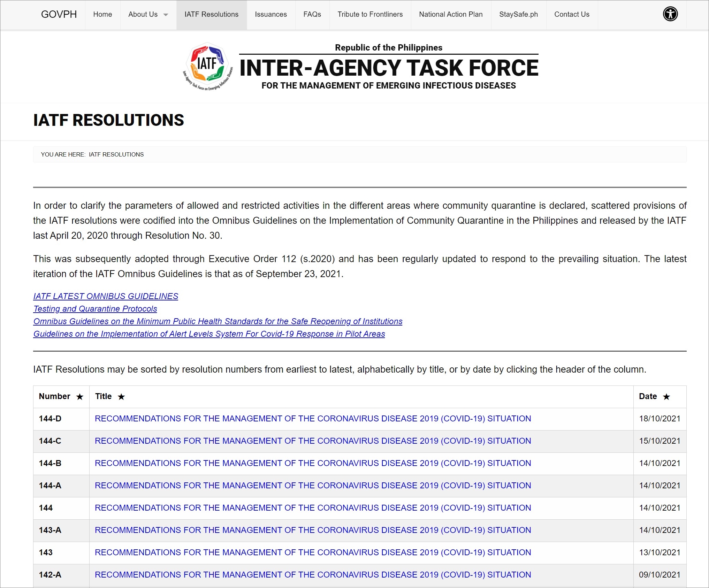The height and width of the screenshot is (588, 709).
Task: Open resolution 143-A title link
Action: [313, 530]
